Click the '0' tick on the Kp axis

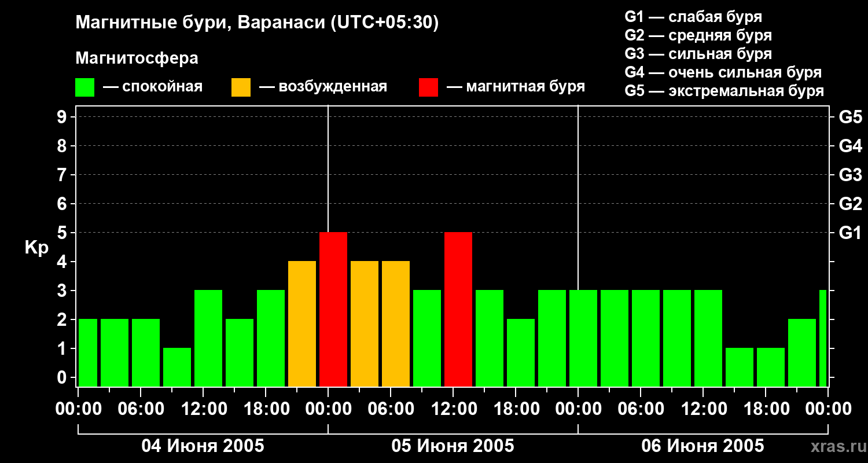point(63,377)
